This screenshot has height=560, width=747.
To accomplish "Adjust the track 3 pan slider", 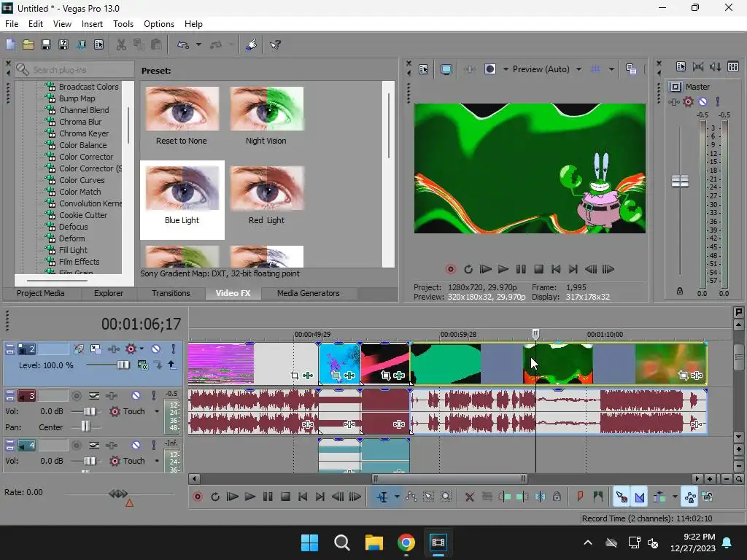I will click(85, 427).
